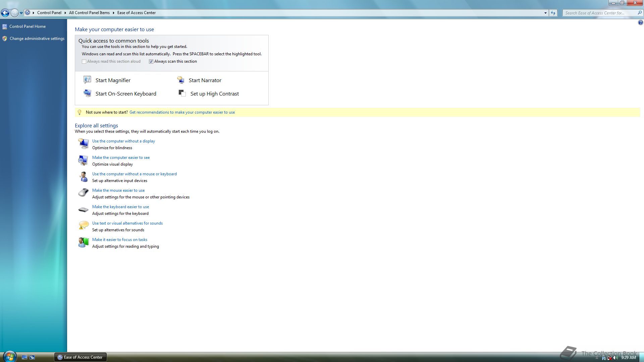Click the Start Magnifier label
644x362 pixels.
tap(113, 80)
